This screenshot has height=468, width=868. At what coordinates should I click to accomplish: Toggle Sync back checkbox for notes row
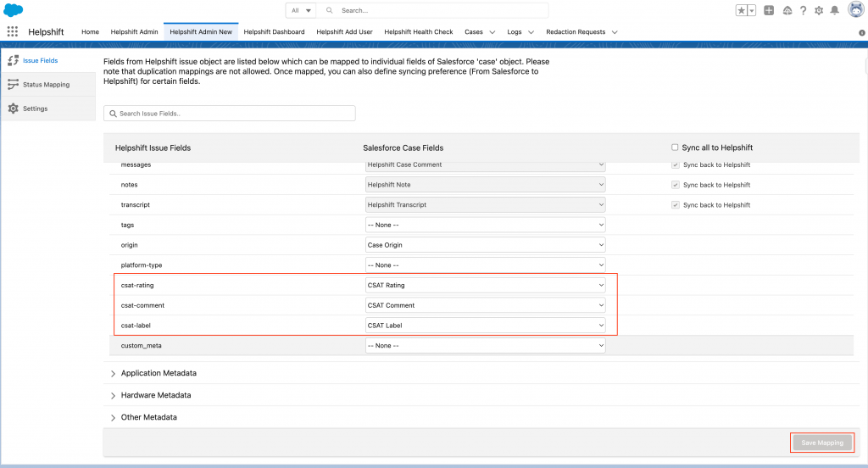click(x=675, y=185)
